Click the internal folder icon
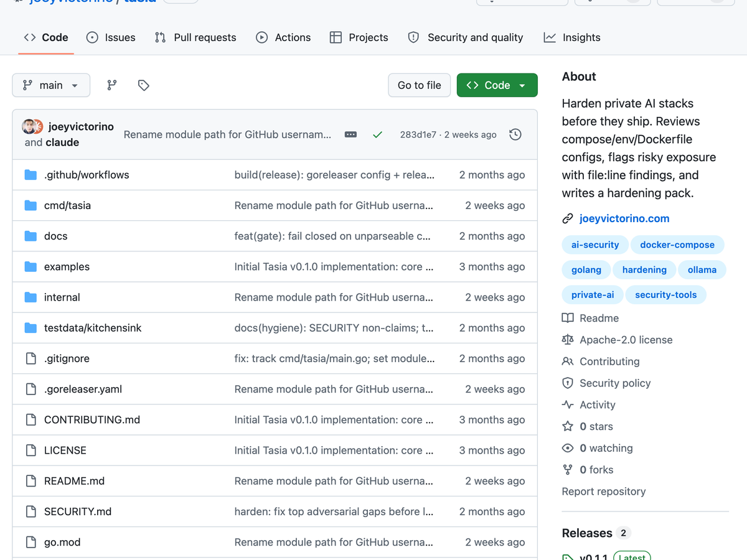The height and width of the screenshot is (560, 747). (x=31, y=297)
